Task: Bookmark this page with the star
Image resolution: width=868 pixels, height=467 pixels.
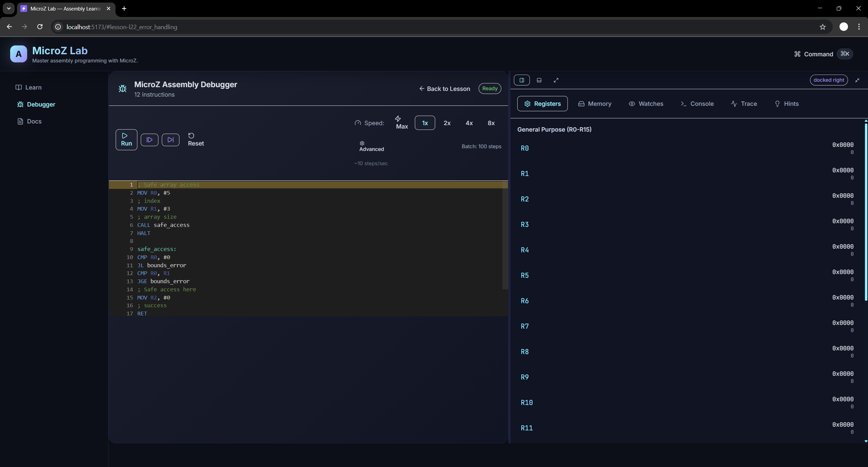Action: 822,27
